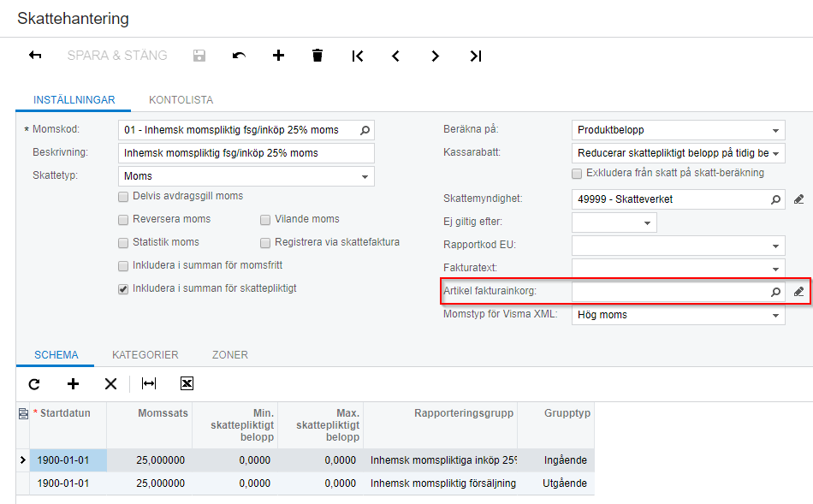This screenshot has height=504, width=813.
Task: Click the undo icon in top toolbar
Action: click(x=239, y=56)
